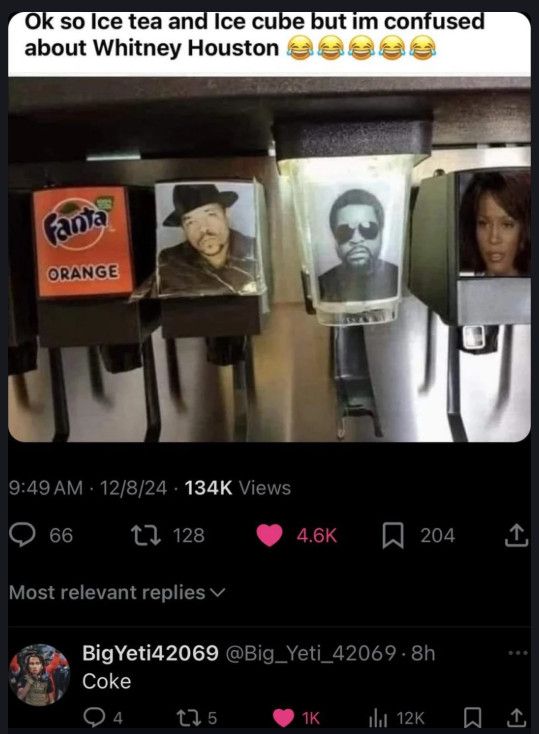
Task: Open BigYeti42069's profile avatar
Action: pos(40,674)
